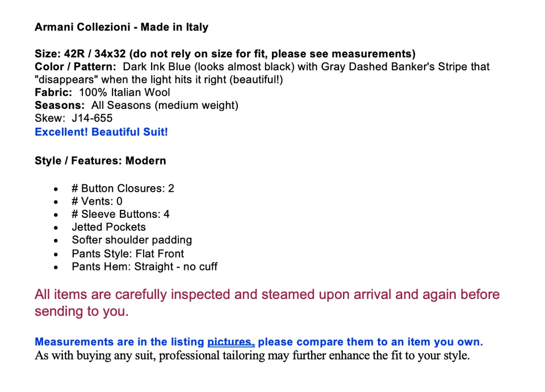545x392 pixels.
Task: Click the "# Sleeve Buttons: 4" bullet item
Action: 120,214
